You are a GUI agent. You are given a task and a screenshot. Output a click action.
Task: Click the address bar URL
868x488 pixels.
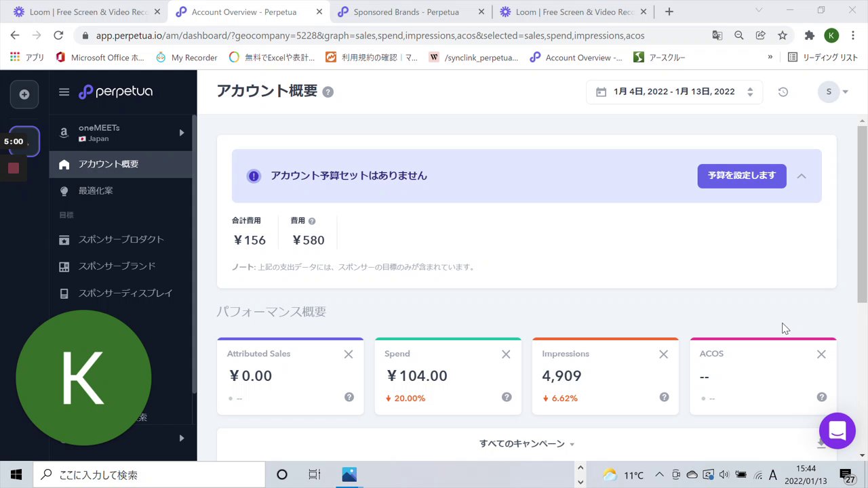tap(370, 35)
